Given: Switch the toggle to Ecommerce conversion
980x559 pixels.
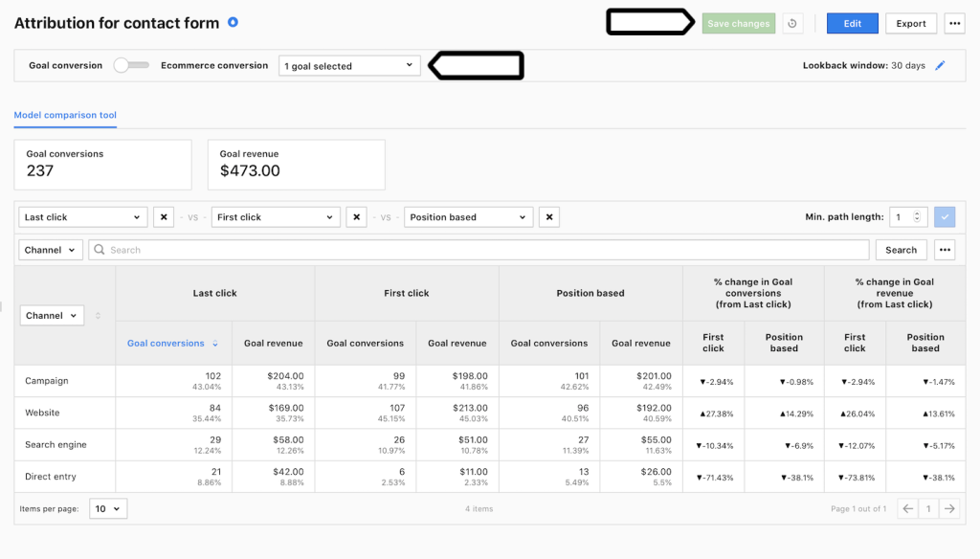Looking at the screenshot, I should tap(131, 65).
